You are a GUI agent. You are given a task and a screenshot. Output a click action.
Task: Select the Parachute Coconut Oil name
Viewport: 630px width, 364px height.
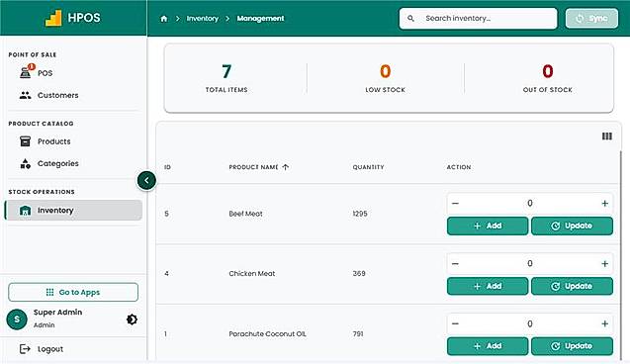point(268,334)
